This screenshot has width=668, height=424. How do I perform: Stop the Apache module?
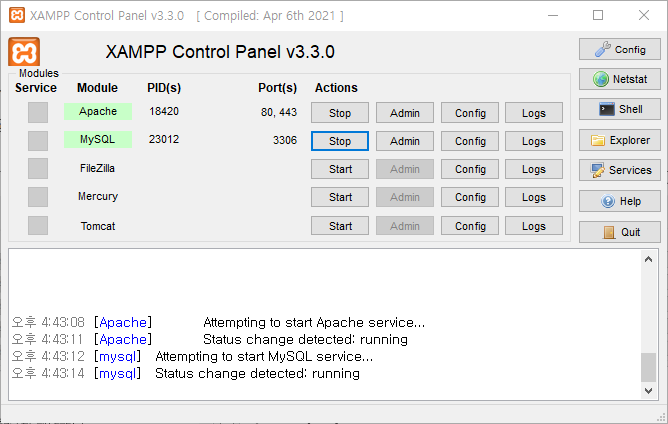click(x=340, y=113)
